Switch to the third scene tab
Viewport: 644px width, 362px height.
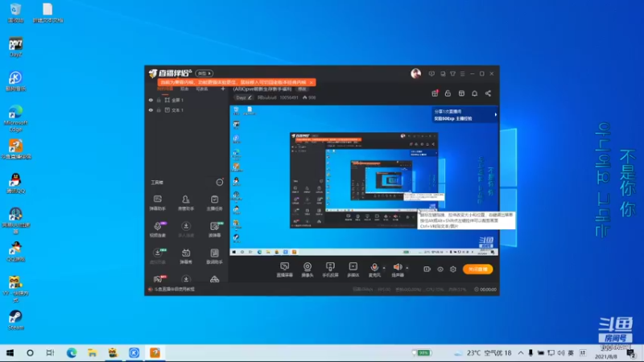click(x=202, y=88)
